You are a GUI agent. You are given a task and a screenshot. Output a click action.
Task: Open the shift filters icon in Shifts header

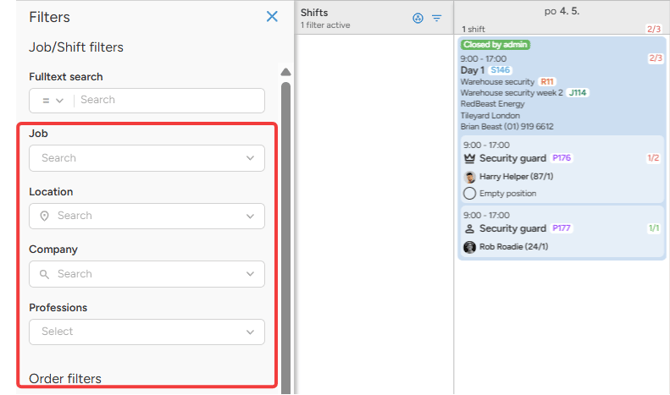click(x=437, y=18)
